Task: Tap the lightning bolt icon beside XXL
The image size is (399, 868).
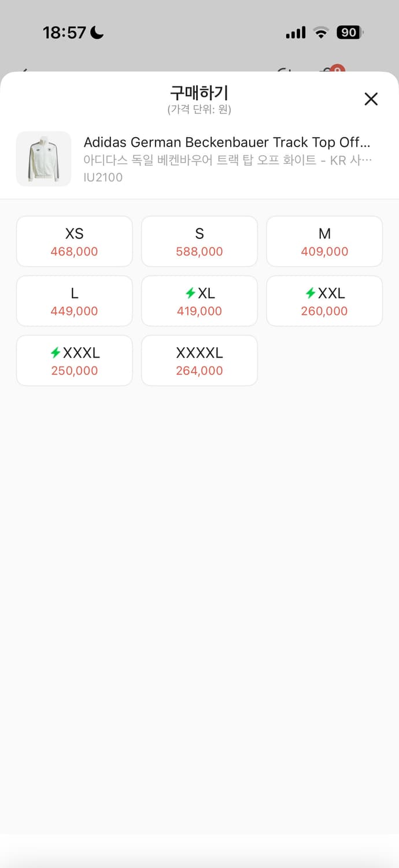Action: [x=311, y=293]
